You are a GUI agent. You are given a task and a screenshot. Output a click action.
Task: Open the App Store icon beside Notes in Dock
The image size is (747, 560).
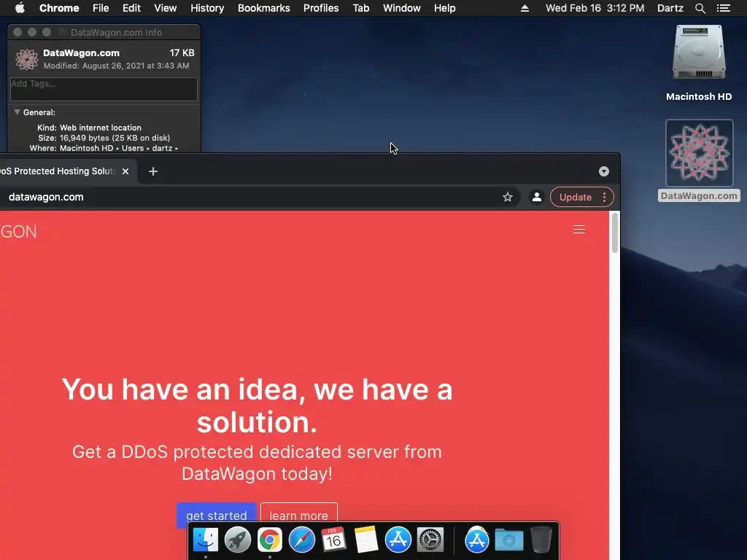[398, 540]
